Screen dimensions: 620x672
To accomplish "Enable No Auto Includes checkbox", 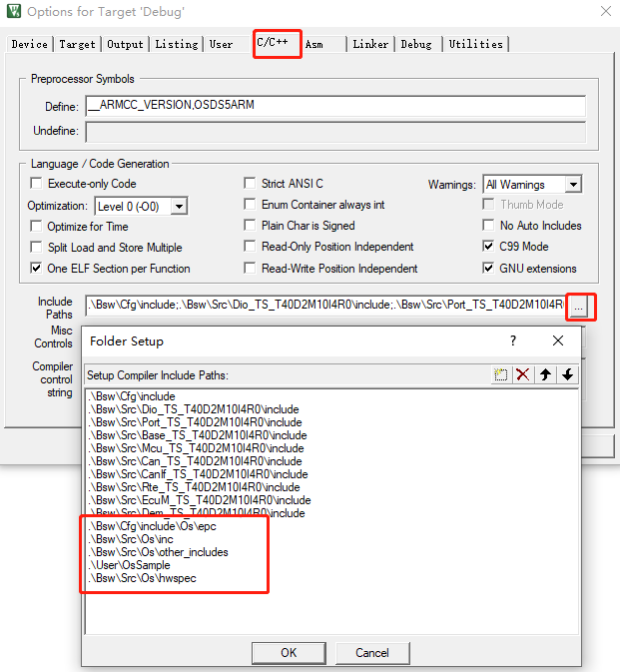I will pyautogui.click(x=488, y=225).
